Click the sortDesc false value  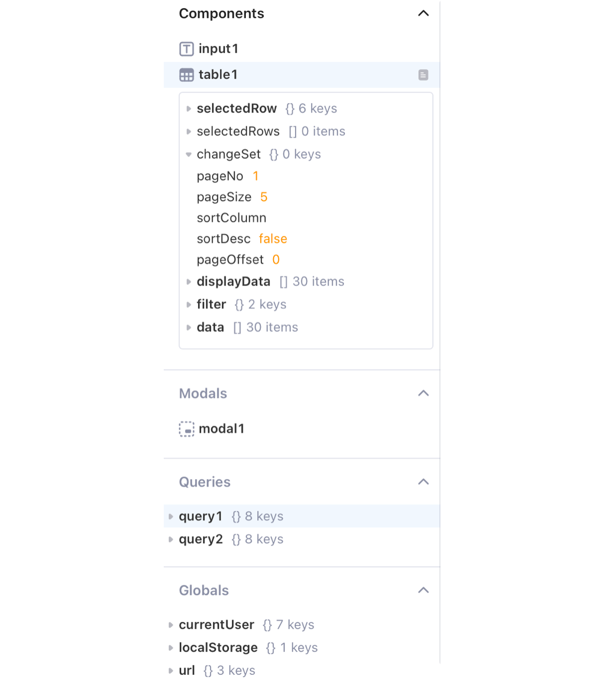[273, 239]
